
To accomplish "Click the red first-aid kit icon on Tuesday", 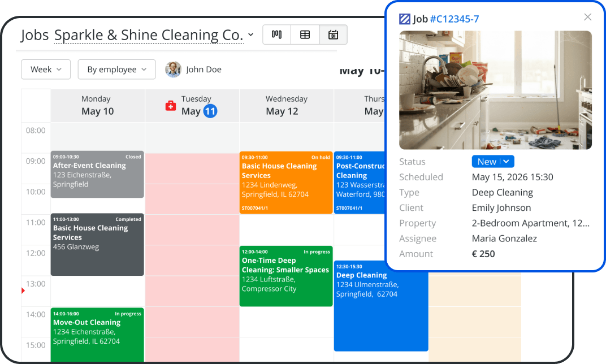I will click(171, 106).
